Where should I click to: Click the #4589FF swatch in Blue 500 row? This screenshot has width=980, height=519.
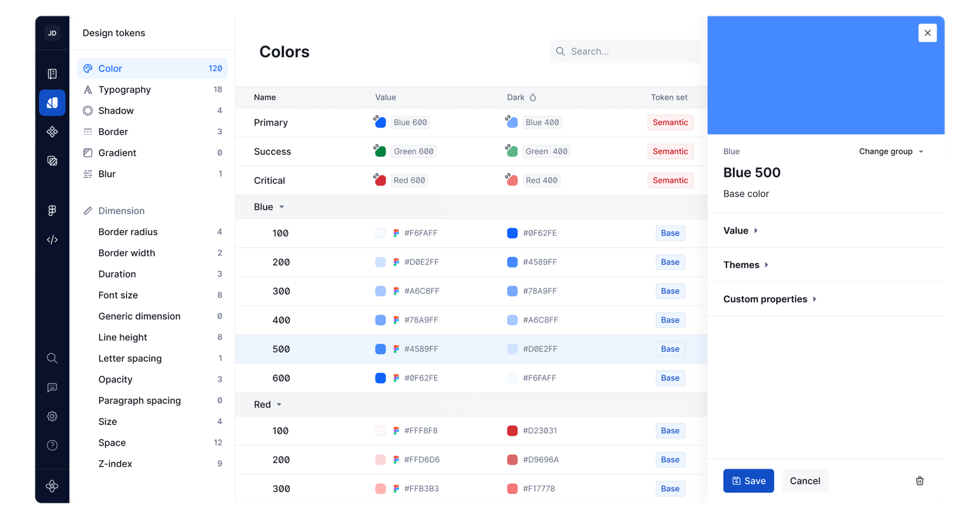coord(380,349)
